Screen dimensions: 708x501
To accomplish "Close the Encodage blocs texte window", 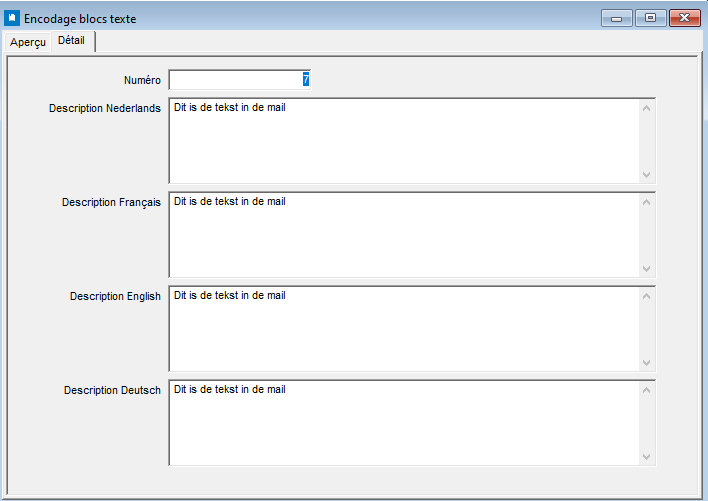I will click(x=685, y=19).
